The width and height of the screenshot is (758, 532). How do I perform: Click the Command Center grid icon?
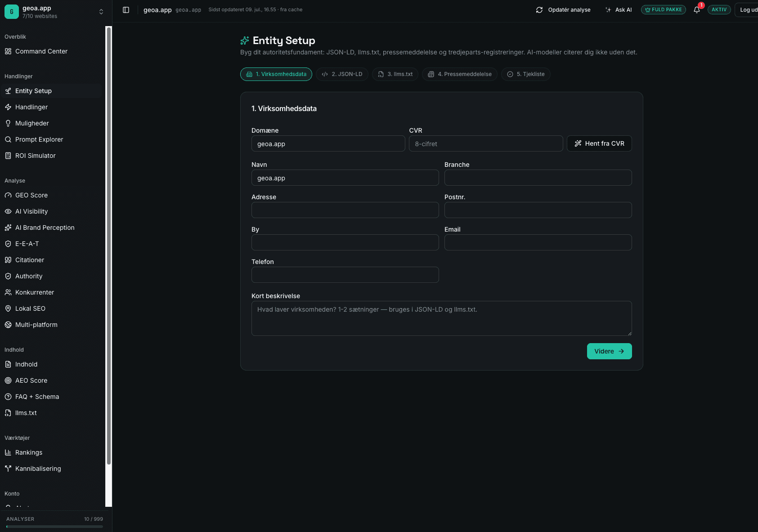pos(8,51)
